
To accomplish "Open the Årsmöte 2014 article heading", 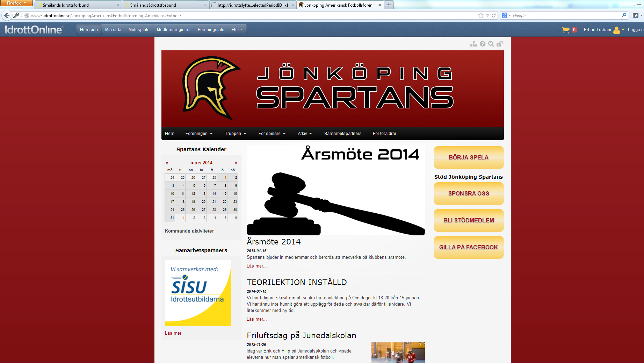I will (274, 242).
